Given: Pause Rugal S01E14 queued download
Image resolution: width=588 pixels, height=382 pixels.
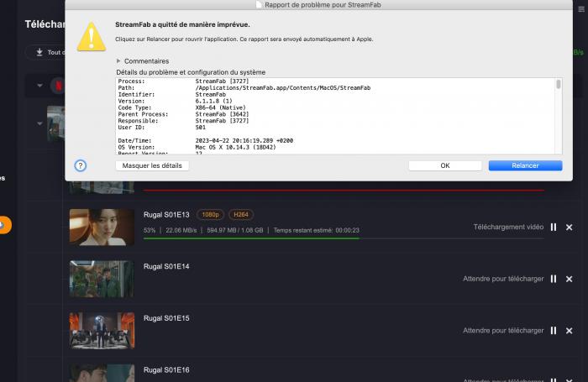Looking at the screenshot, I should [553, 279].
